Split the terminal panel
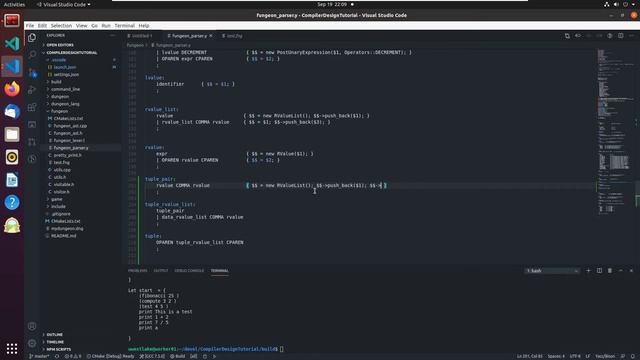This screenshot has height=360, width=640. coord(599,271)
